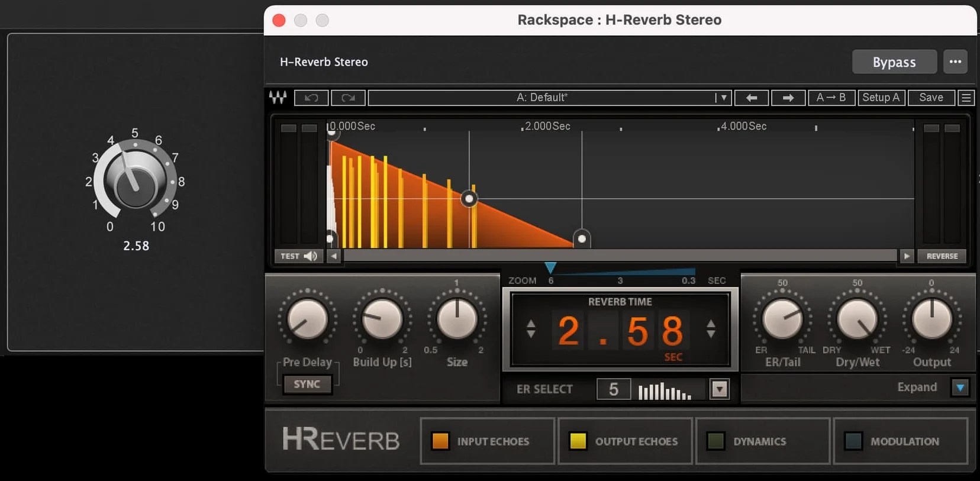The width and height of the screenshot is (980, 481).
Task: Click the redo arrow in toolbar
Action: pyautogui.click(x=348, y=98)
